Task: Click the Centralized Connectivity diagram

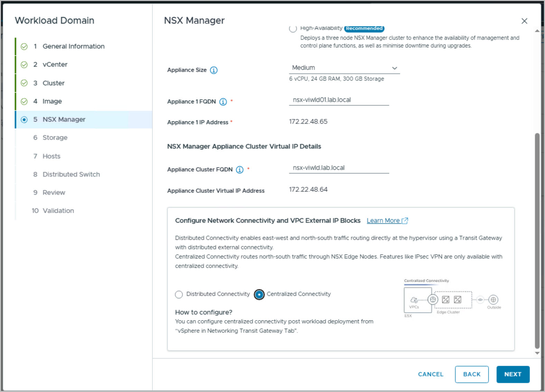Action: [x=452, y=298]
